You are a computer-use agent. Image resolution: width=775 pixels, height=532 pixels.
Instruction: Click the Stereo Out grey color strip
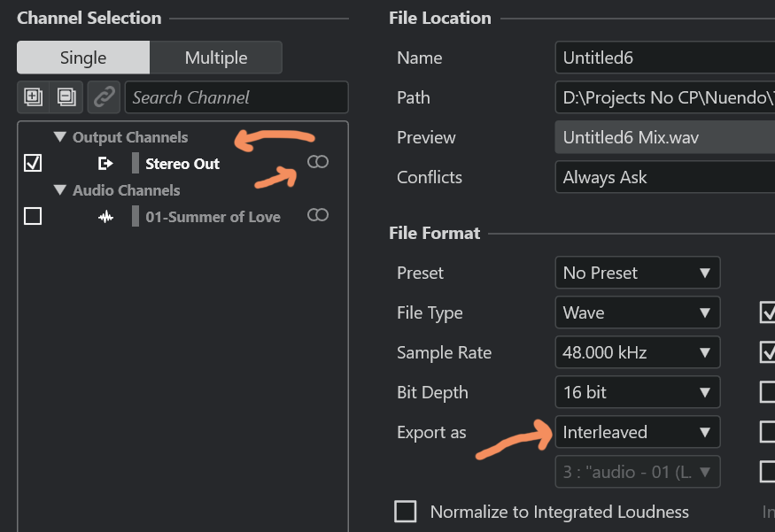(136, 164)
